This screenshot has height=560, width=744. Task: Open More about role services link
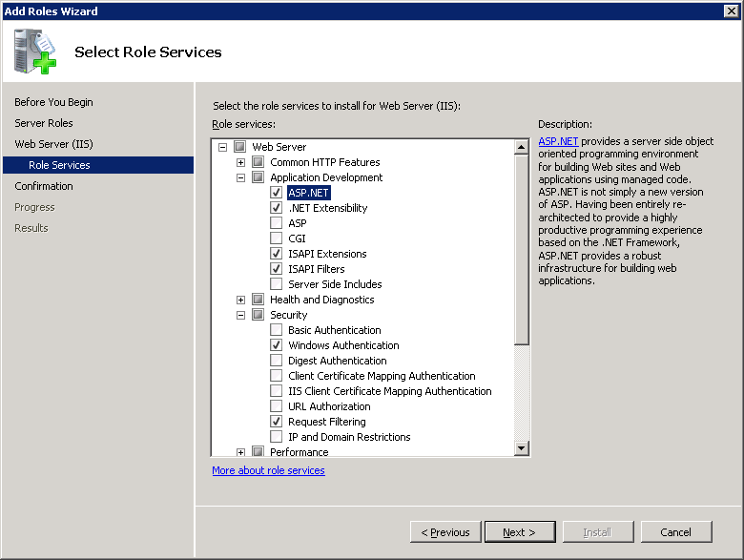point(269,470)
